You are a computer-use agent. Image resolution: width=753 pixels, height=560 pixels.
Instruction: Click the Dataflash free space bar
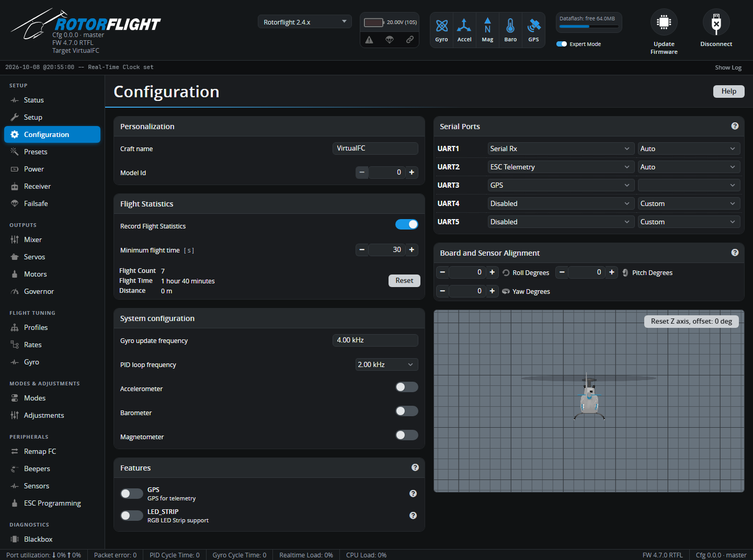click(x=589, y=26)
